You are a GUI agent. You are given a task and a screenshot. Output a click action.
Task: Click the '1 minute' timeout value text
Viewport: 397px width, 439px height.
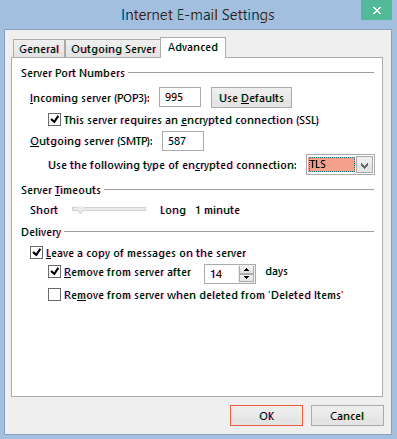pos(217,210)
